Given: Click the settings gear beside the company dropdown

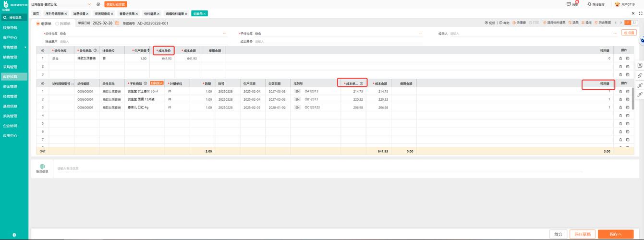Looking at the screenshot, I should point(98,4).
